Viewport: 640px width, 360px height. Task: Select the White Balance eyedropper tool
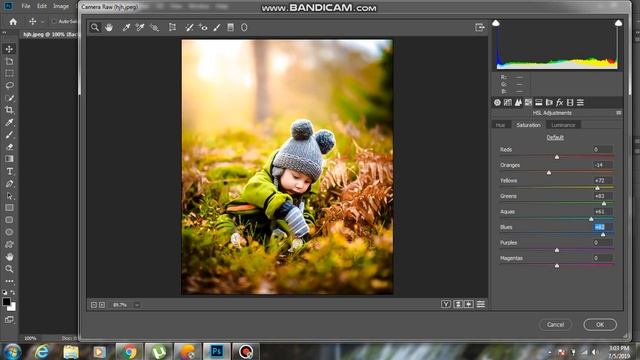pyautogui.click(x=126, y=27)
